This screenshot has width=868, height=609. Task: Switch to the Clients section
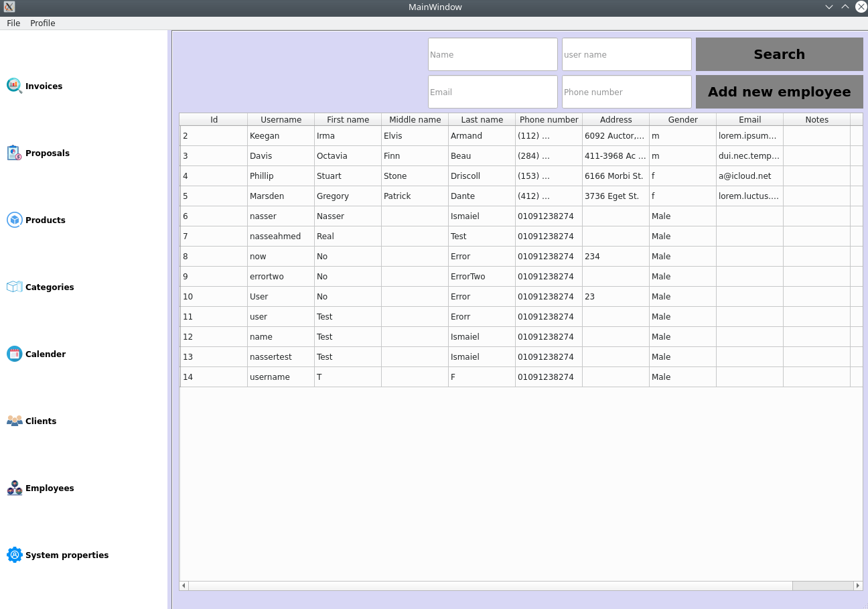(41, 421)
